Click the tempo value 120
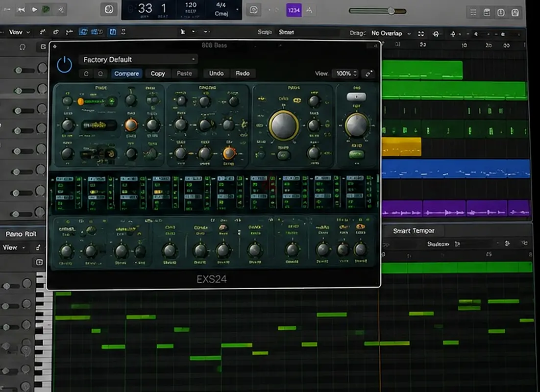The image size is (540, 392). [191, 5]
